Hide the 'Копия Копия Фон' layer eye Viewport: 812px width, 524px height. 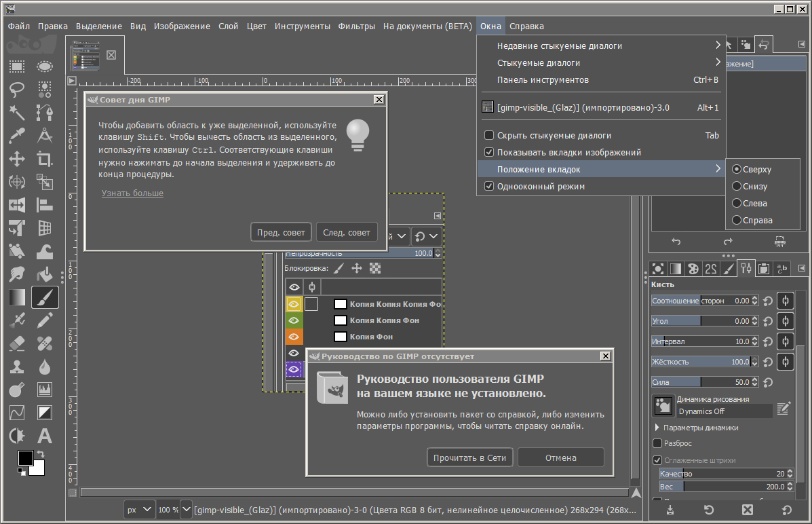pos(294,320)
